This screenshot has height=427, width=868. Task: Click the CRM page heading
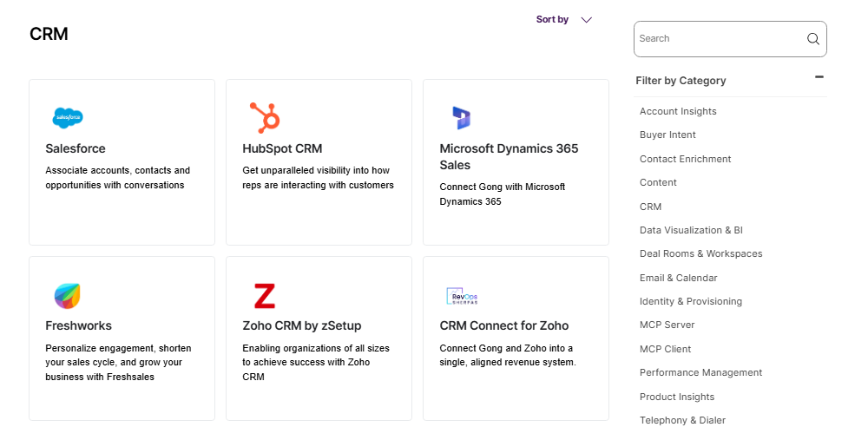pos(49,34)
